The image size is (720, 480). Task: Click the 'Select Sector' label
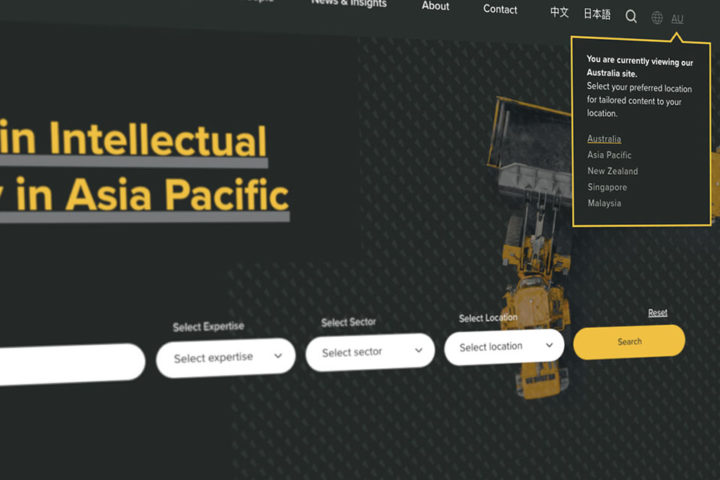pyautogui.click(x=349, y=322)
